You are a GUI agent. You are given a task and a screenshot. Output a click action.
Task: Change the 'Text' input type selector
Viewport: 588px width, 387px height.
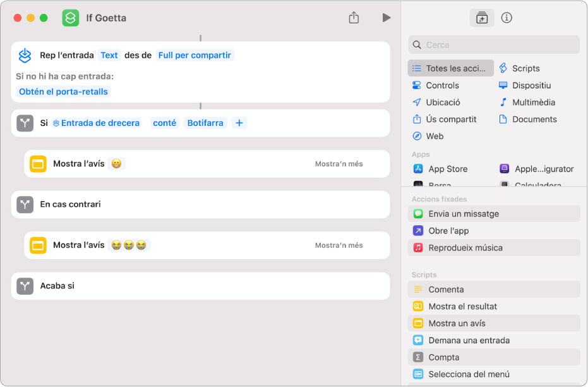point(109,55)
